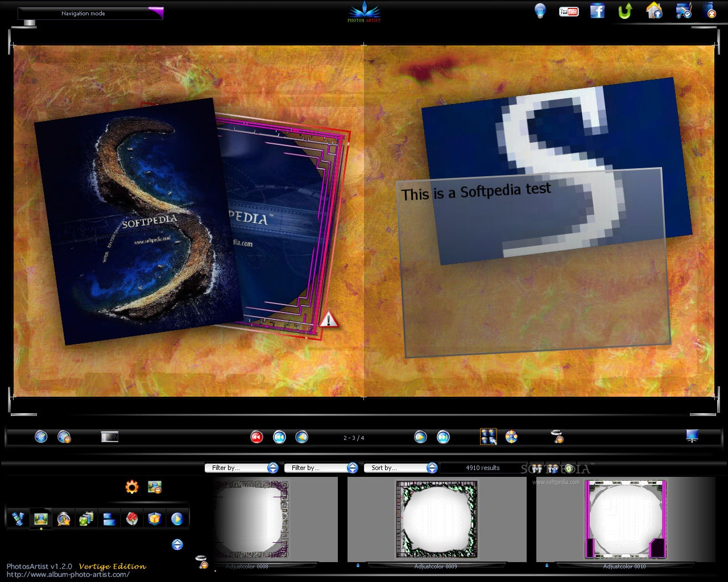Click the ring minus icon near library edge
The image size is (728, 582).
(x=202, y=562)
